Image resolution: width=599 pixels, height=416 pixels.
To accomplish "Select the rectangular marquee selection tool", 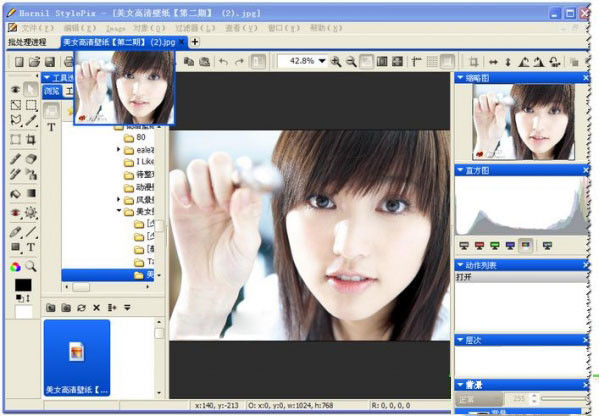I will pos(31,105).
